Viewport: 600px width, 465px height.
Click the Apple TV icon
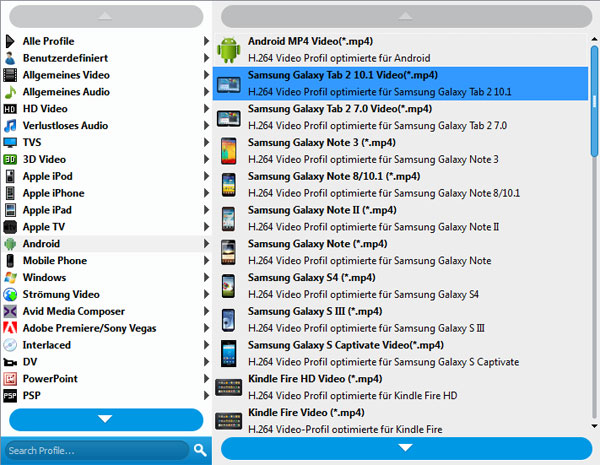(10, 227)
